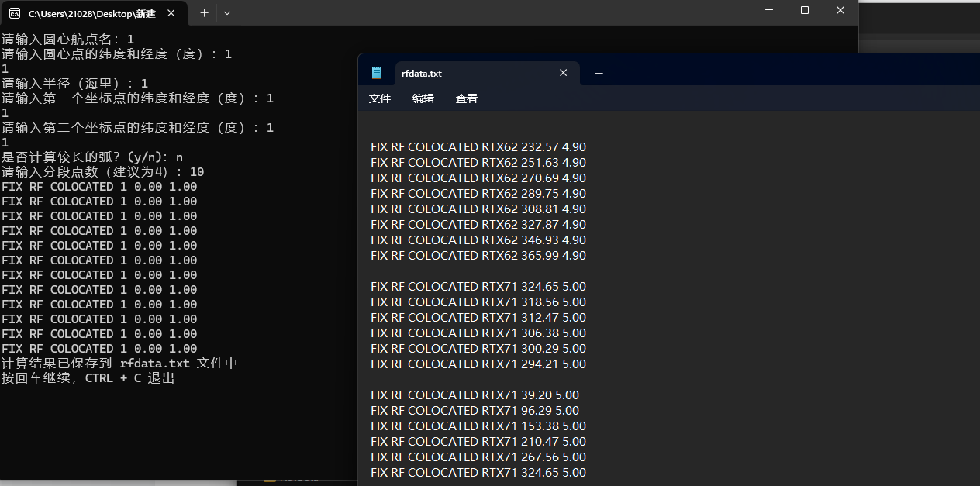Image resolution: width=980 pixels, height=486 pixels.
Task: Click the line 'RTX71 39.20 5.00' in Notepad
Action: click(475, 395)
